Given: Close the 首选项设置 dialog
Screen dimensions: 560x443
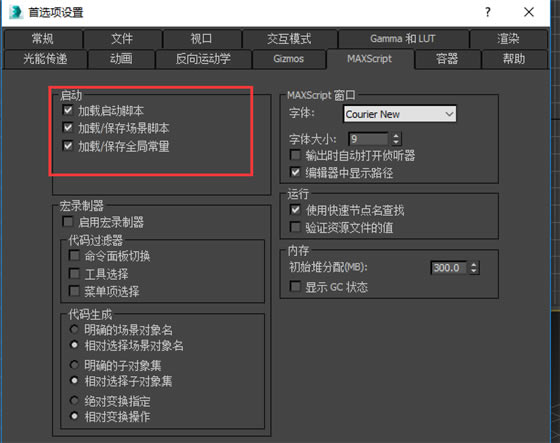Looking at the screenshot, I should (x=529, y=12).
